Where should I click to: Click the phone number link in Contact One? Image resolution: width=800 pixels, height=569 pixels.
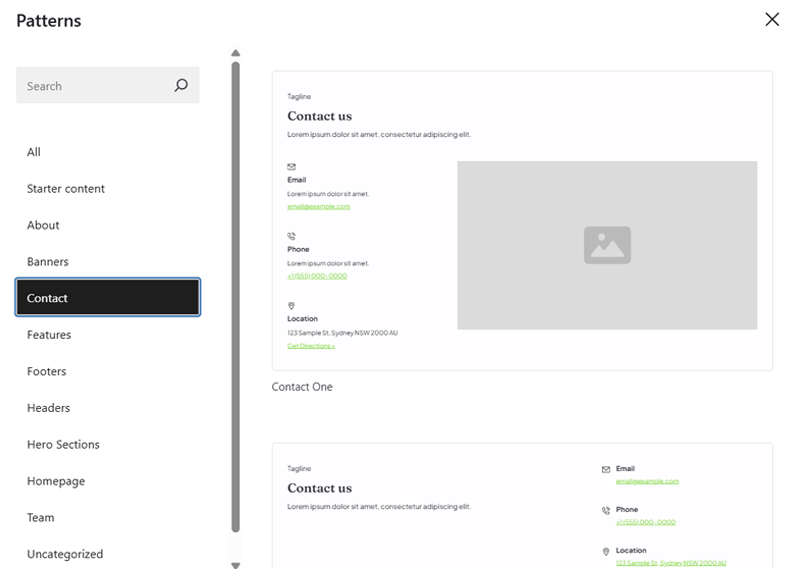pos(317,276)
